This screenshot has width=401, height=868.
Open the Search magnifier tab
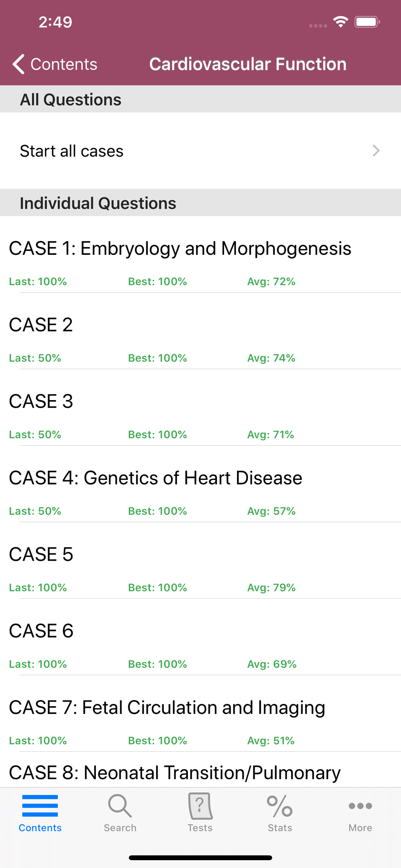(x=120, y=806)
